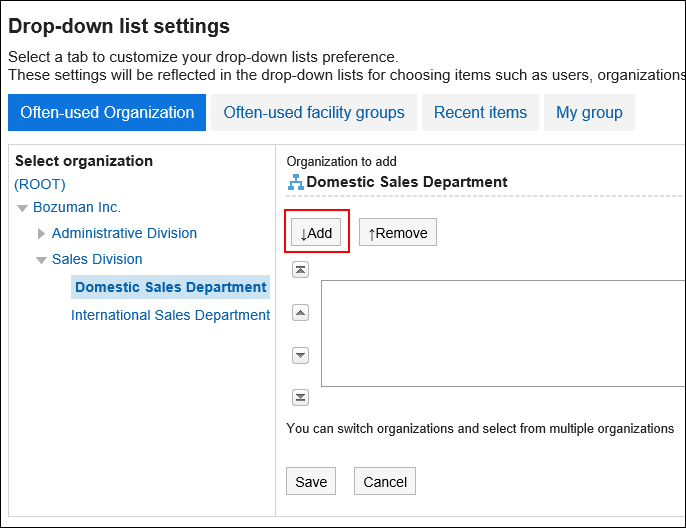Move the selected item up one position
This screenshot has width=686, height=528.
[x=300, y=312]
